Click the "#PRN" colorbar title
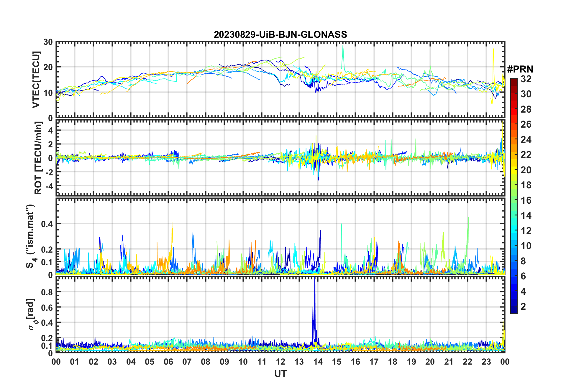The image size is (561, 392). point(520,69)
